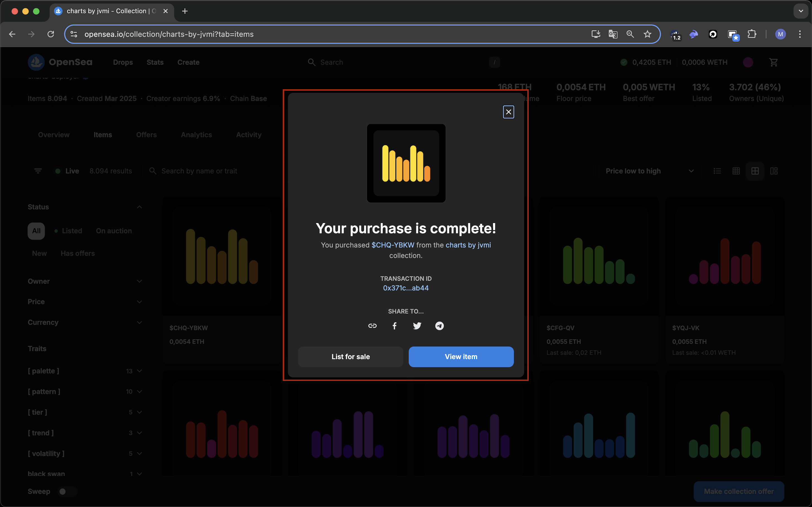
Task: Open the Price low to high dropdown
Action: (x=649, y=171)
